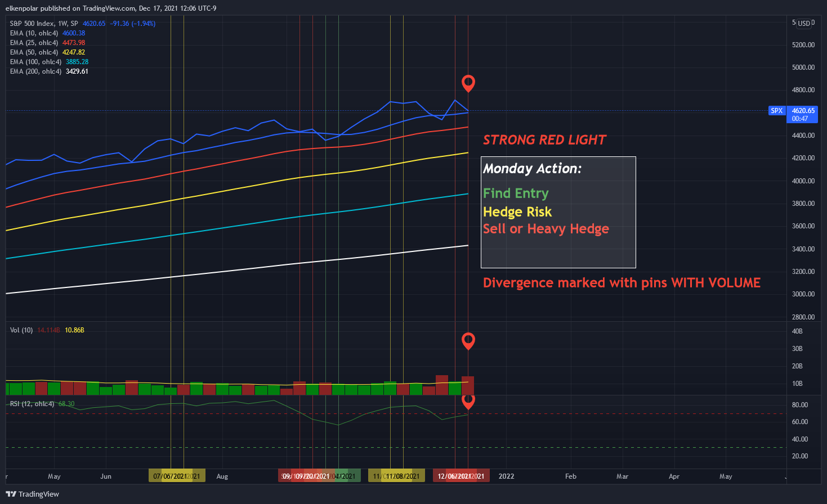Click the 2800.00 price axis value

click(803, 317)
